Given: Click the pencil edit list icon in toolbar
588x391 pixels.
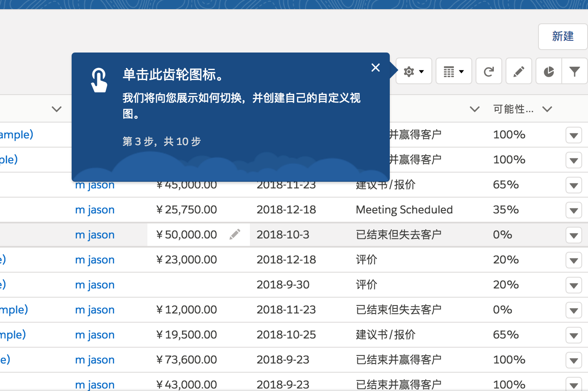Looking at the screenshot, I should (x=519, y=71).
